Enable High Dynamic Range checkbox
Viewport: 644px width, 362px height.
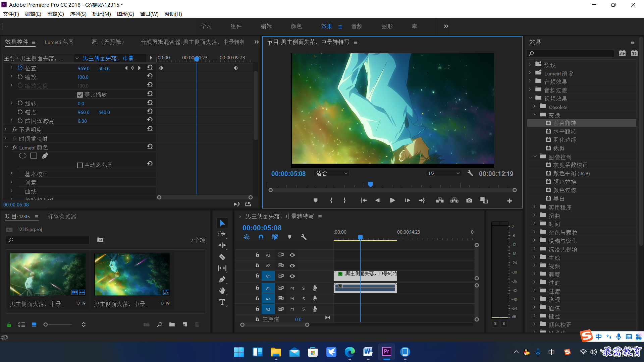pyautogui.click(x=80, y=165)
